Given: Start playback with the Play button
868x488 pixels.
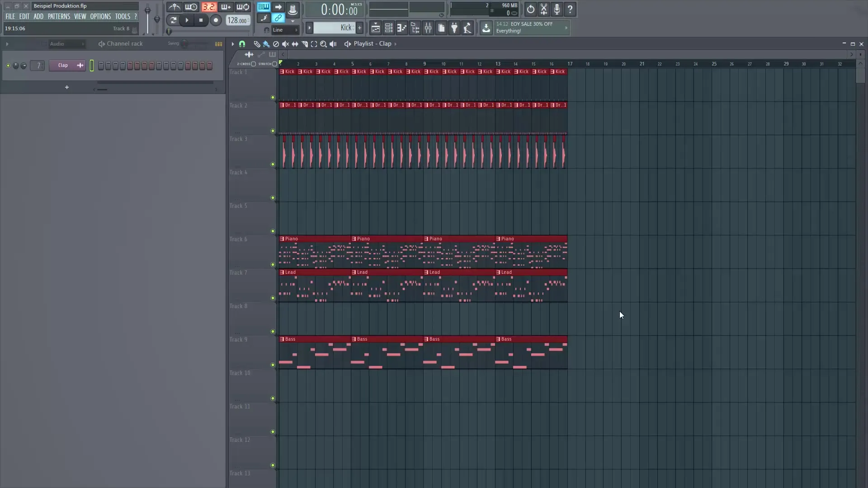Looking at the screenshot, I should point(187,20).
